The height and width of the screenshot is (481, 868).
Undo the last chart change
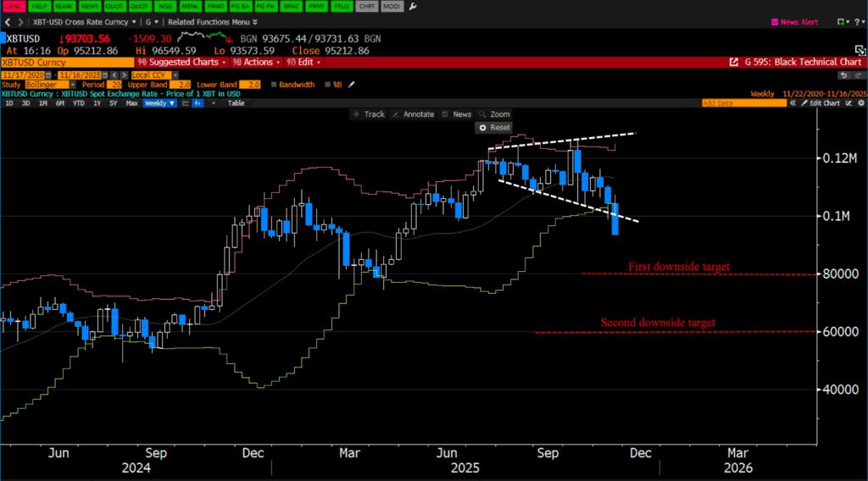843,74
